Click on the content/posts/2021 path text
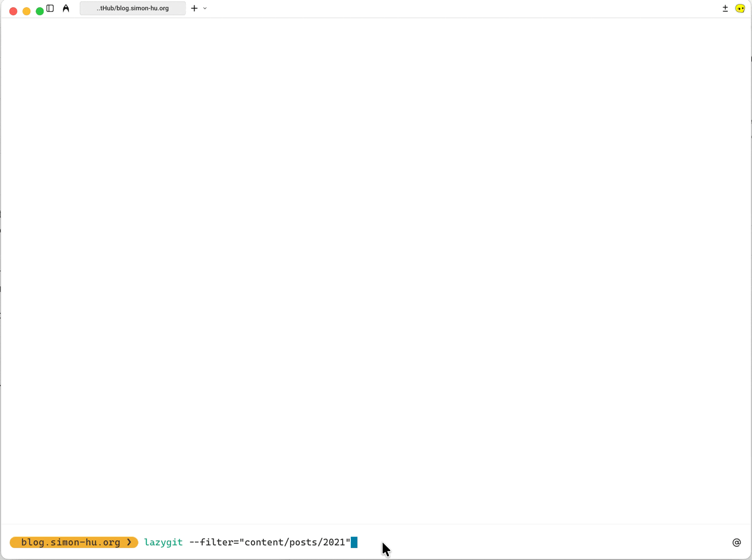 [x=294, y=542]
